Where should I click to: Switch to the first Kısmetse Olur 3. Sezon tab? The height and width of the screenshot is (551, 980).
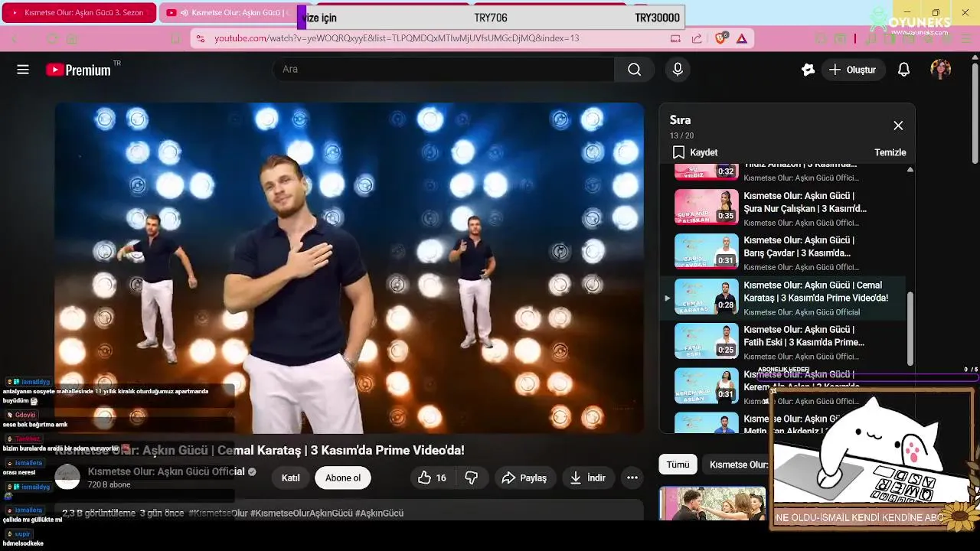(77, 13)
